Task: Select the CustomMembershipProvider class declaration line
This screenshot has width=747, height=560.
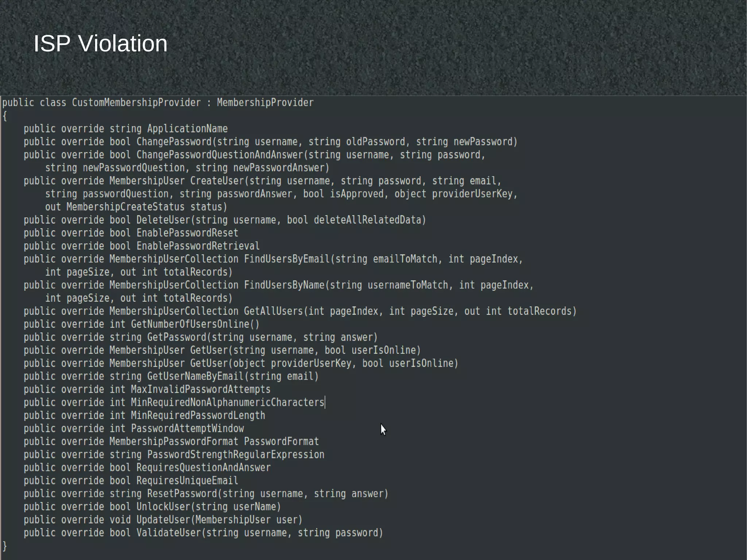Action: [x=158, y=103]
